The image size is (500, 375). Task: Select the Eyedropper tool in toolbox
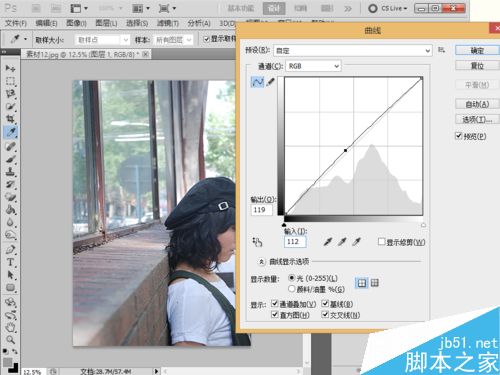point(11,132)
